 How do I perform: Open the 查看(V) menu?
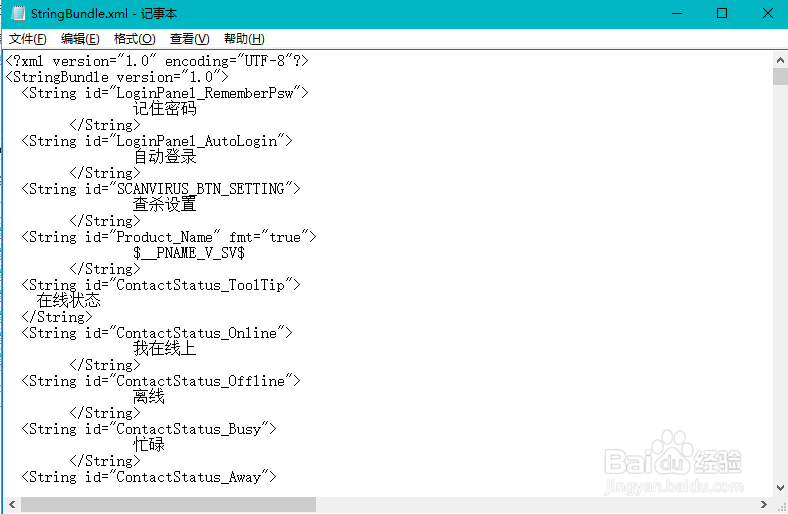click(189, 39)
